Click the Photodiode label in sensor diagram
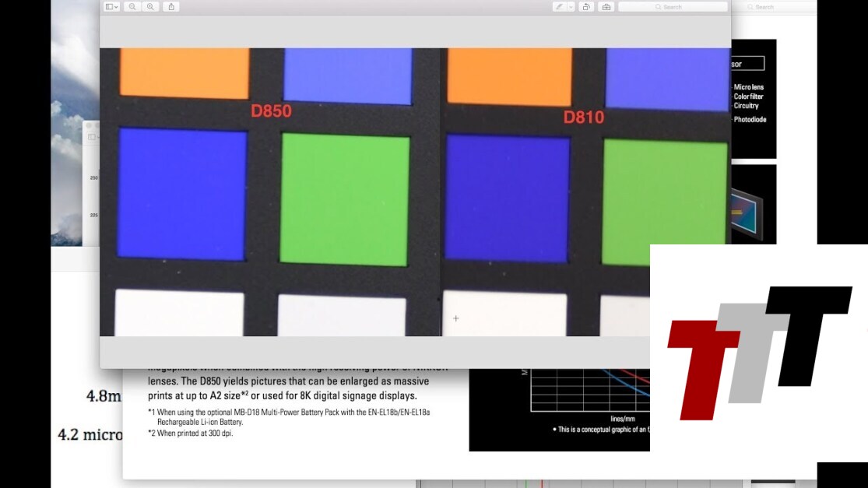Viewport: 868px width, 488px height. [x=750, y=120]
